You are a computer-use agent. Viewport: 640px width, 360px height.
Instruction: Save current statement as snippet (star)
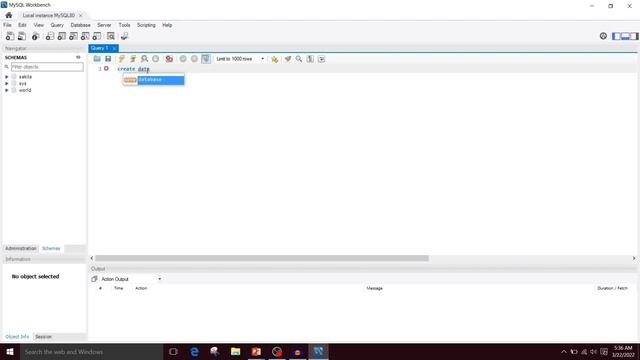click(x=275, y=59)
